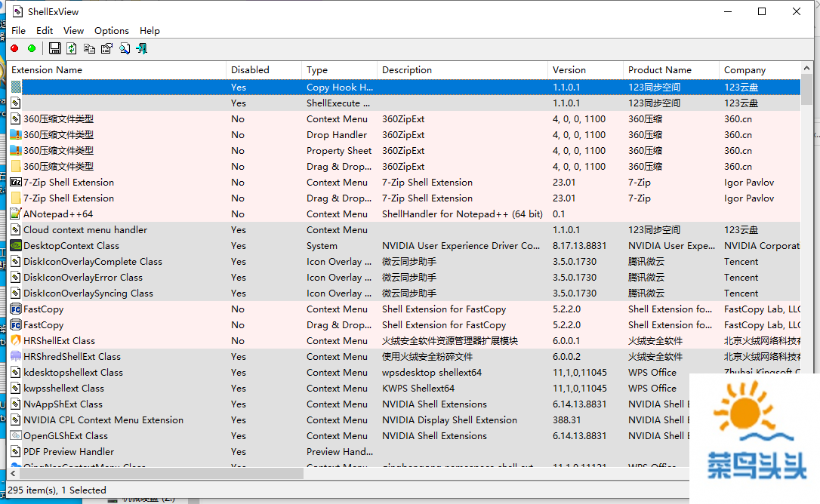
Task: Sort by the Type column header
Action: pyautogui.click(x=339, y=70)
